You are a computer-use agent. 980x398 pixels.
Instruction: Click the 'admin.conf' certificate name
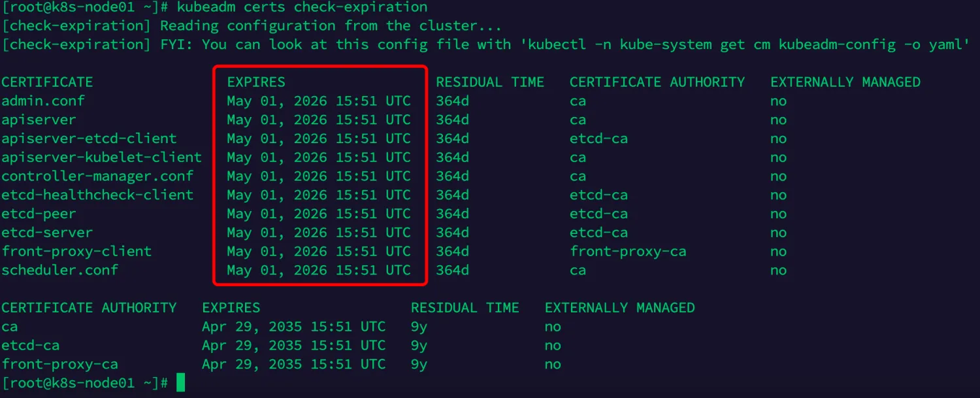pos(43,101)
